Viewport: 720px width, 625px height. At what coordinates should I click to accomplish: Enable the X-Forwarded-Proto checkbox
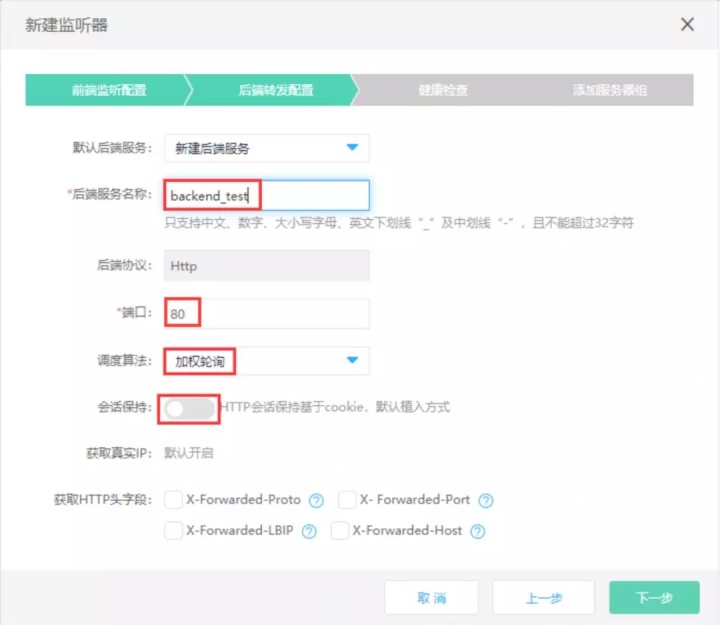point(173,500)
